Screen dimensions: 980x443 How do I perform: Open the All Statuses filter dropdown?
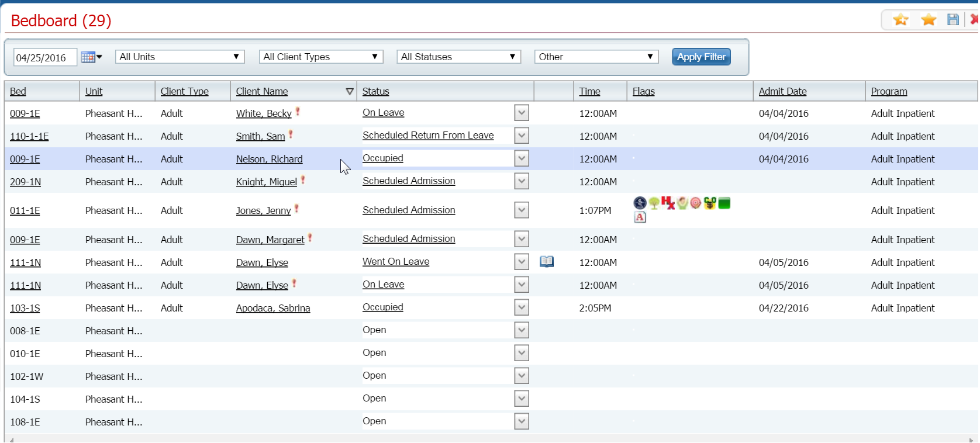pos(458,57)
